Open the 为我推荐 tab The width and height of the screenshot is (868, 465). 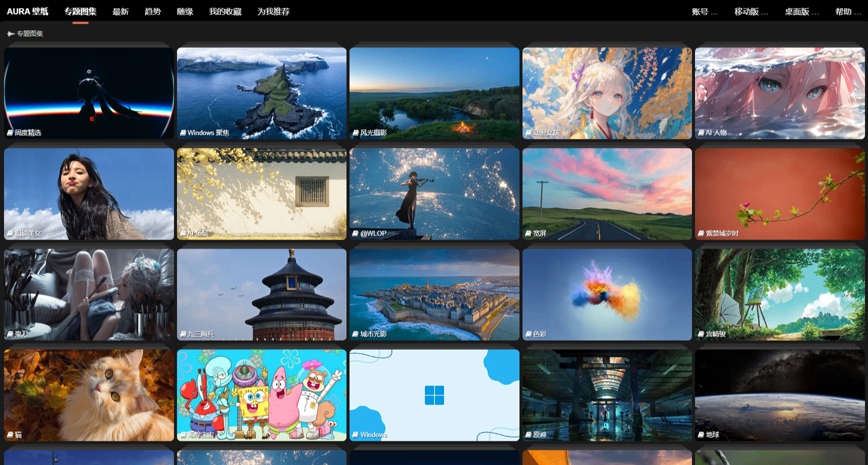[x=273, y=12]
